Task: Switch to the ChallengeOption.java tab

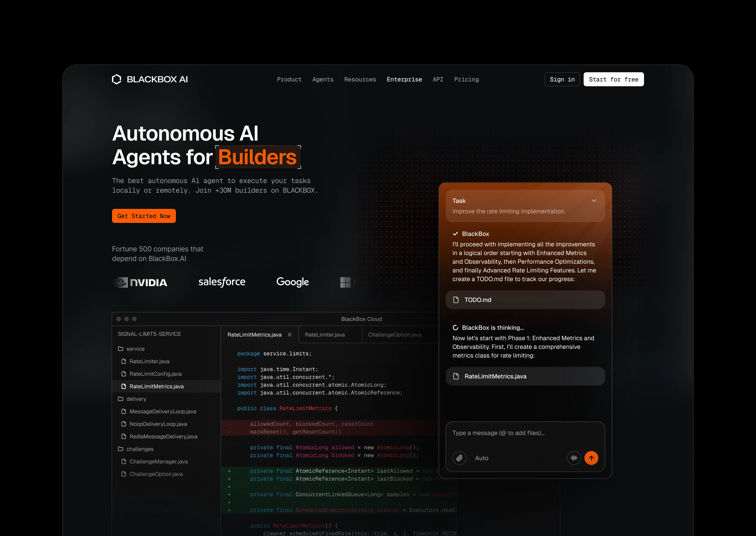Action: (x=395, y=335)
